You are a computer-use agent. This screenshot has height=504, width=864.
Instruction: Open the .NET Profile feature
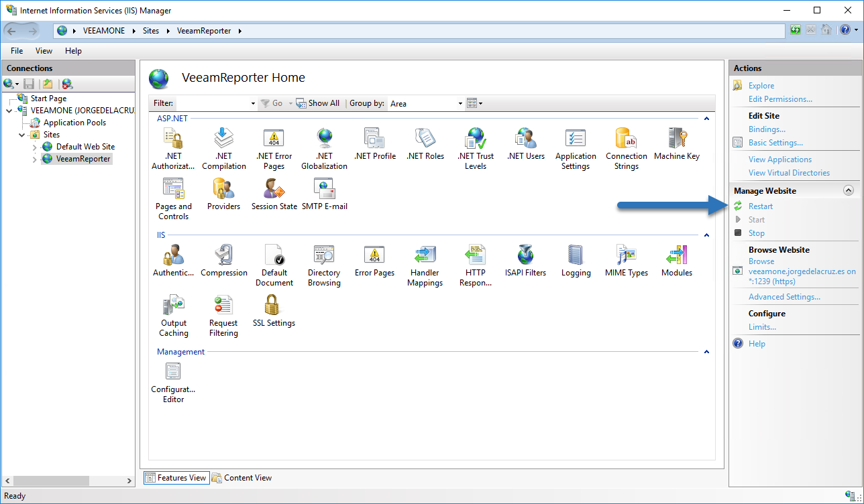[374, 144]
